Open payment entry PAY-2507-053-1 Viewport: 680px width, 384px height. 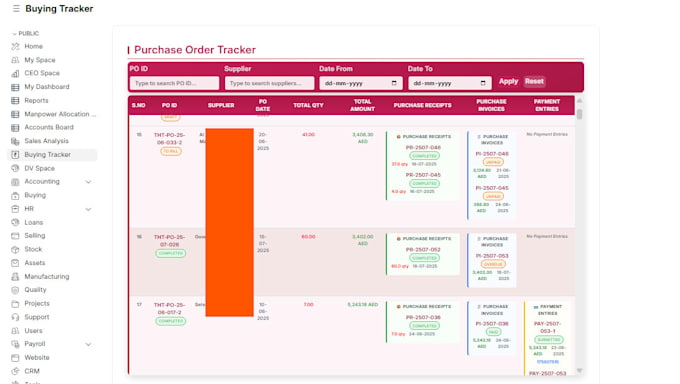pos(547,327)
